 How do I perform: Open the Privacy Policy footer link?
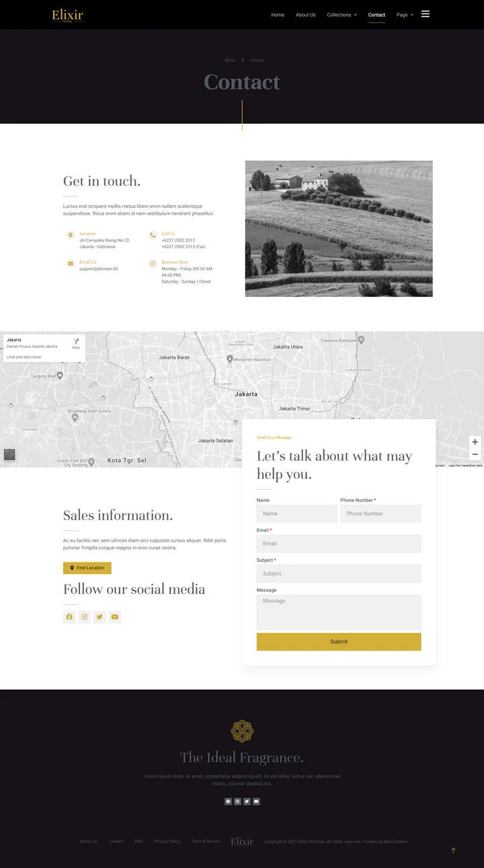tap(167, 841)
